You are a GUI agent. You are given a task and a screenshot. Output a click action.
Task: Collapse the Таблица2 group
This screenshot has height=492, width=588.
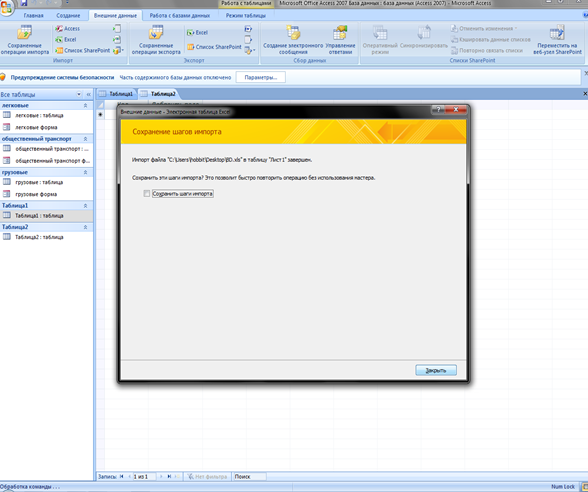click(x=85, y=227)
